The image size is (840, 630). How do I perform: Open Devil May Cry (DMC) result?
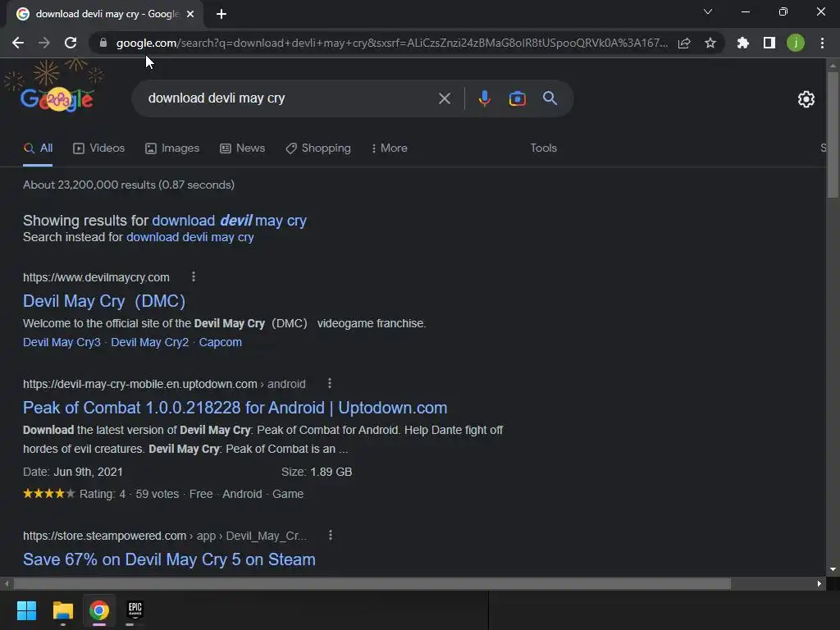(104, 301)
